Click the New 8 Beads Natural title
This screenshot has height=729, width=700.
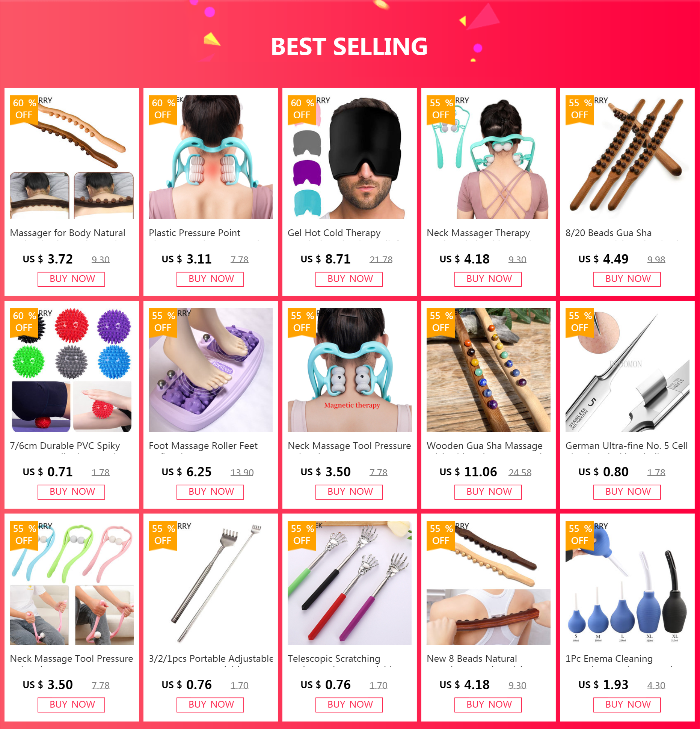(472, 658)
